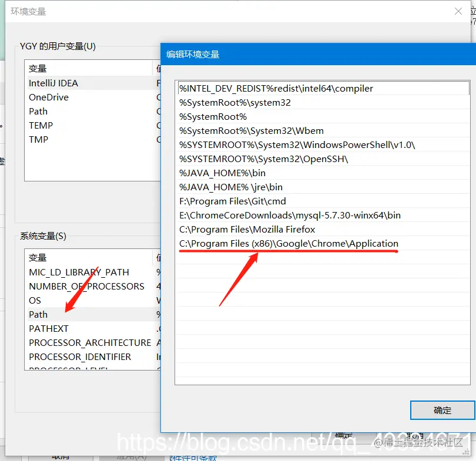
Task: Click the 确定 button in edit dialog
Action: click(443, 410)
